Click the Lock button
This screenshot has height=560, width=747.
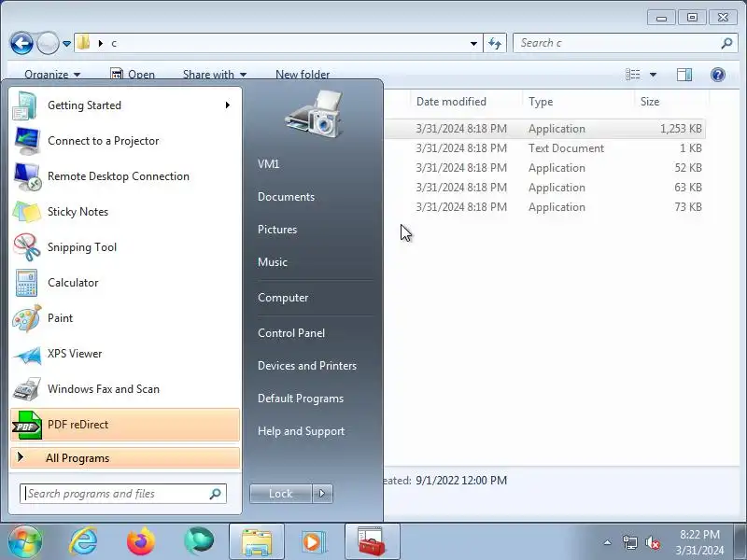(x=281, y=494)
